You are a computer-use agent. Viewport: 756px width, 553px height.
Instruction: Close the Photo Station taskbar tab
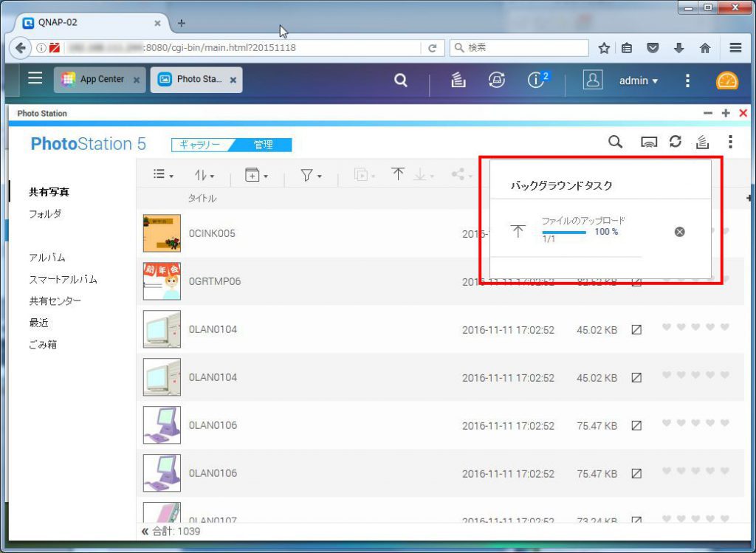click(x=233, y=80)
